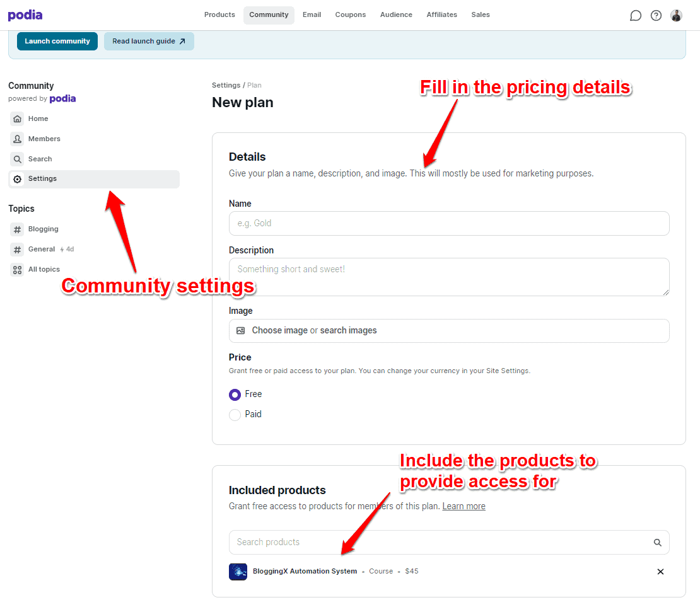The height and width of the screenshot is (600, 700).
Task: Select the Members icon in the sidebar
Action: click(17, 139)
